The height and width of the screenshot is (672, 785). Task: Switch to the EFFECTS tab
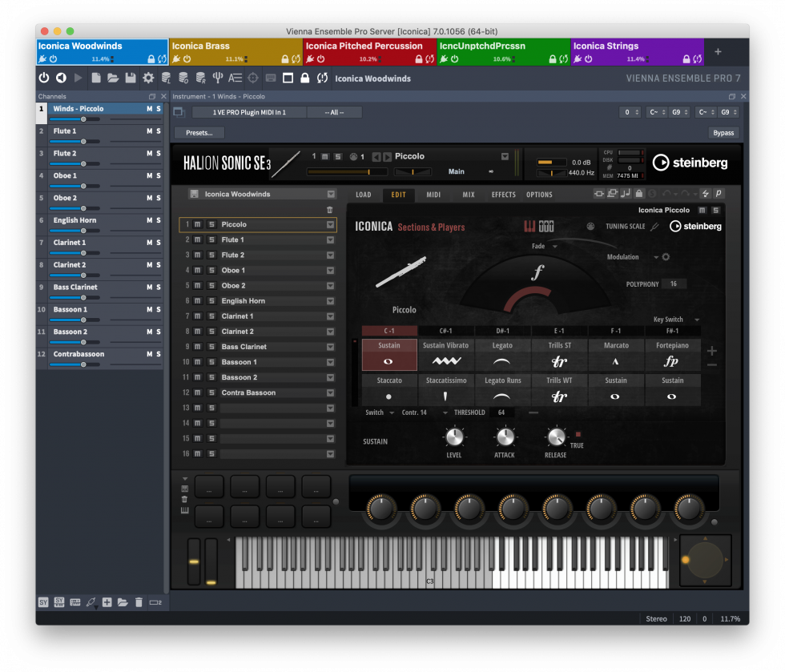tap(503, 195)
